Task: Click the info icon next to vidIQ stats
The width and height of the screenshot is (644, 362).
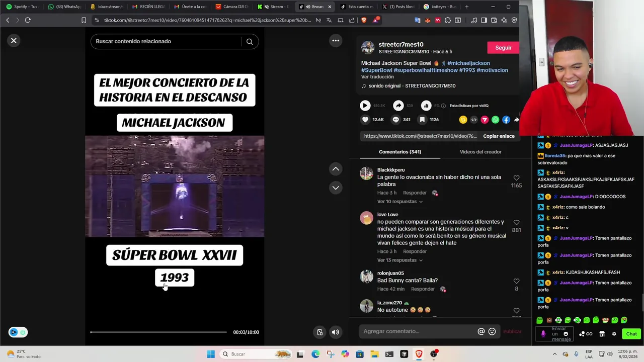Action: click(444, 106)
